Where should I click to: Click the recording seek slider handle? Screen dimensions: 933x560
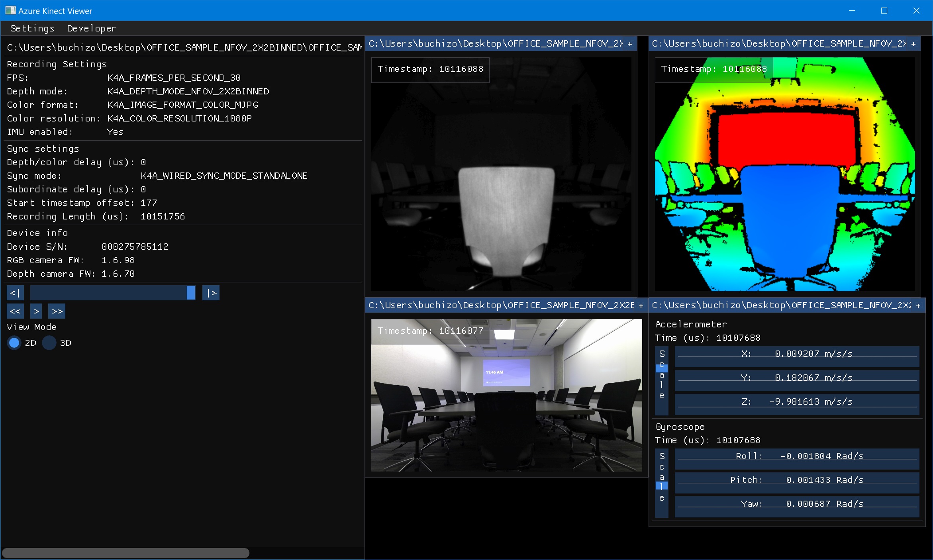[191, 293]
